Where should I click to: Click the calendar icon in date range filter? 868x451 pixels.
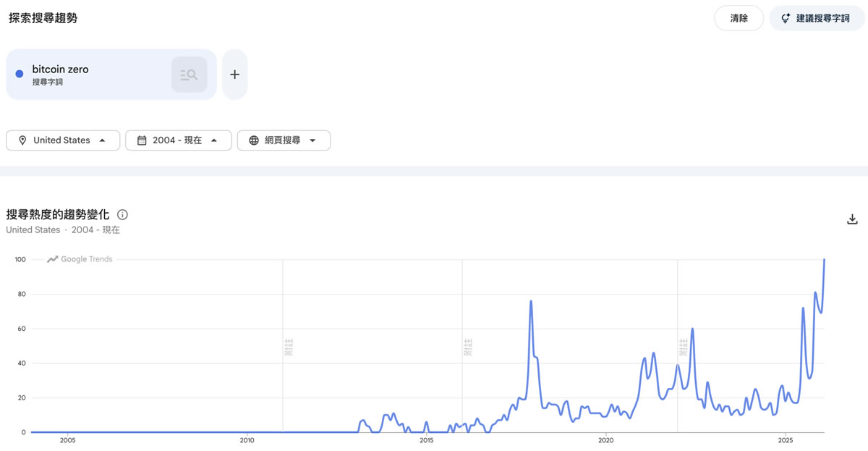point(142,140)
